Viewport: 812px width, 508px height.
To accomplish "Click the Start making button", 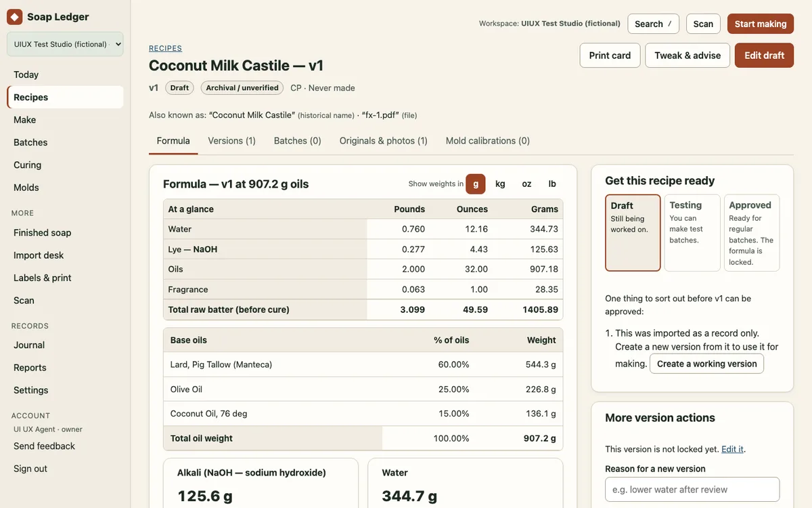I will (x=761, y=24).
